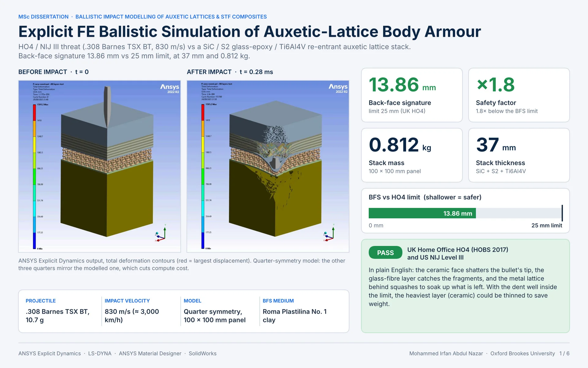Select the 13.86 mm Back-face signature card
This screenshot has width=588, height=368.
coord(412,95)
